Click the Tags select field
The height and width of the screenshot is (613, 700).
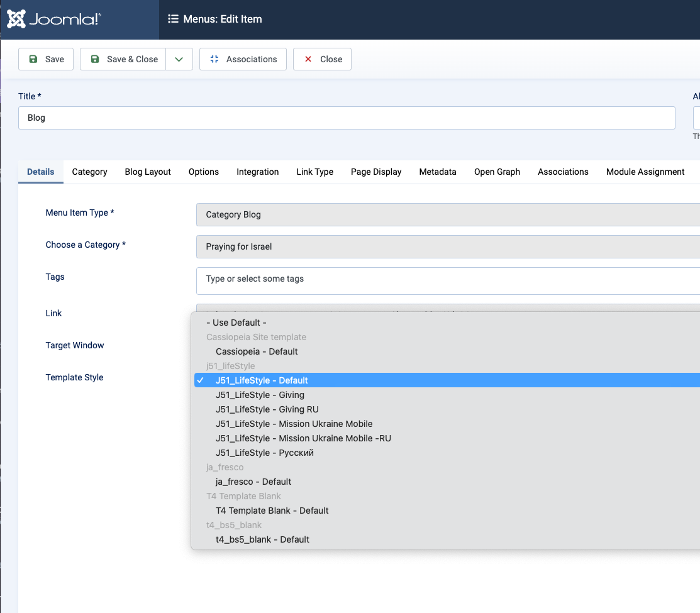[448, 279]
